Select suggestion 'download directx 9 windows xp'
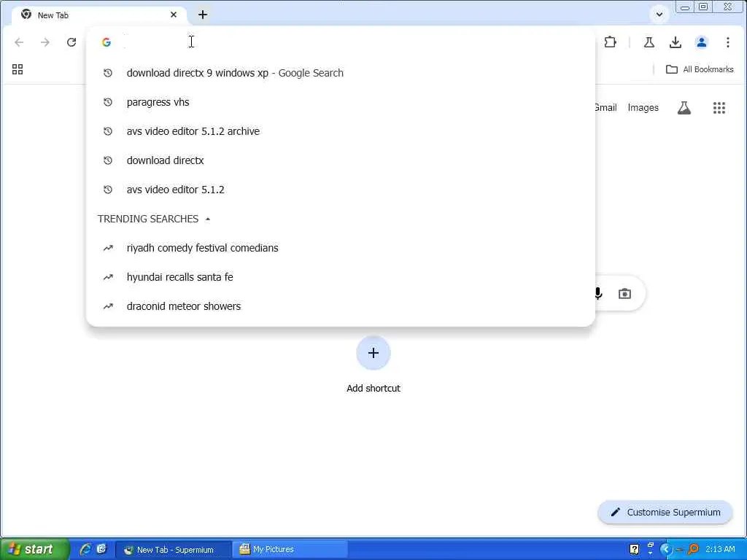The width and height of the screenshot is (747, 560). coord(340,73)
